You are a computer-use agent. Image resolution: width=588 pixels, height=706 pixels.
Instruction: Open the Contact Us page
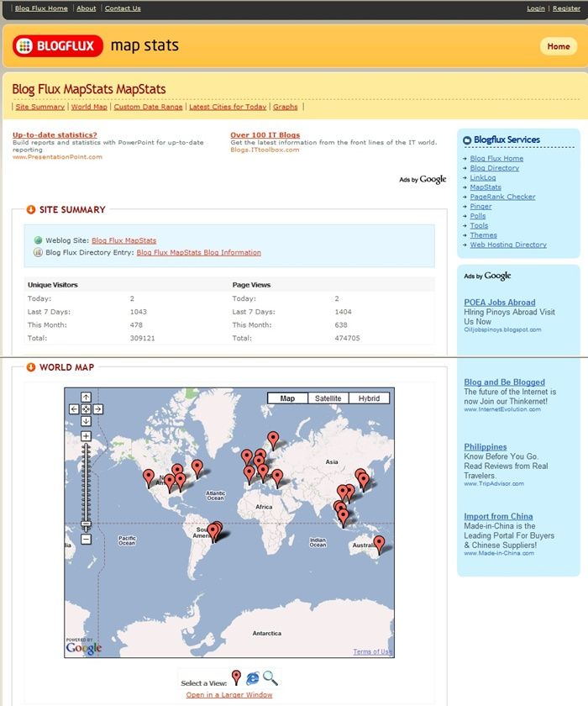[x=123, y=8]
